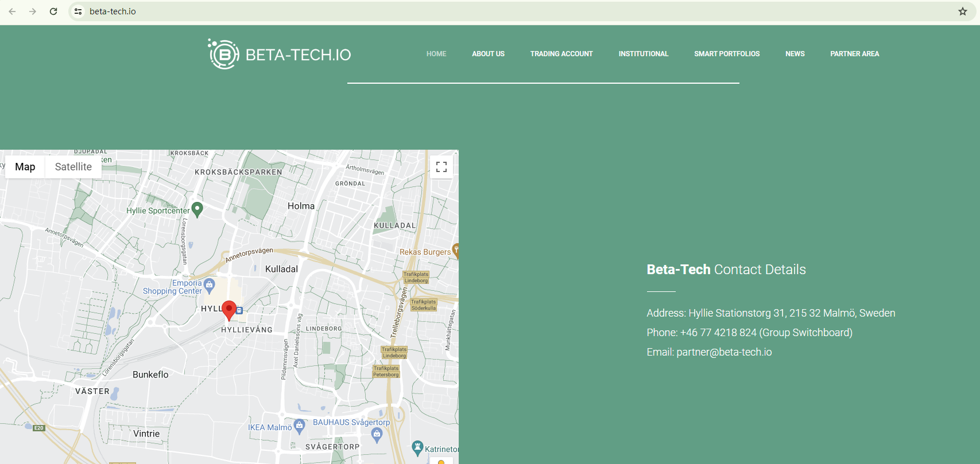Open site information icon in address bar

point(79,11)
